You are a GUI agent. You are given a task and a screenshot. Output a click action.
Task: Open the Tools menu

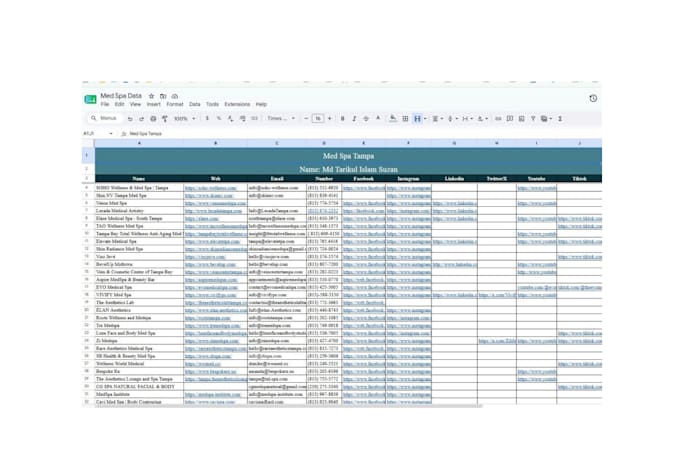(212, 105)
